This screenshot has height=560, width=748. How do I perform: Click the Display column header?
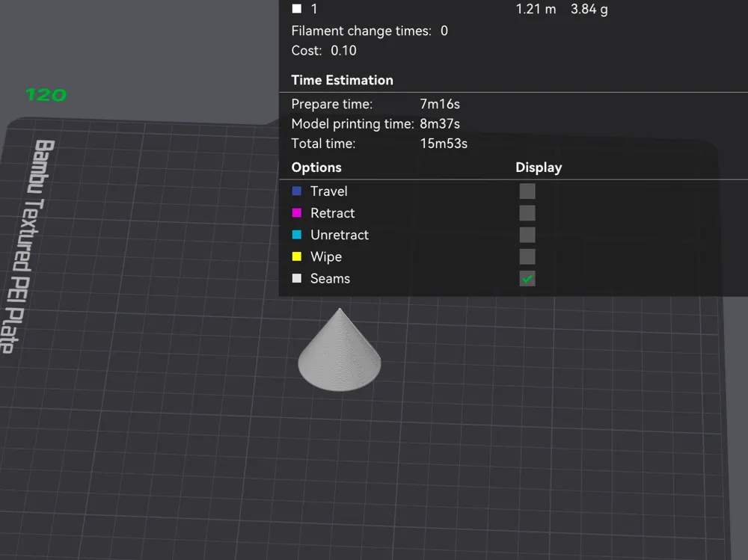(x=539, y=167)
